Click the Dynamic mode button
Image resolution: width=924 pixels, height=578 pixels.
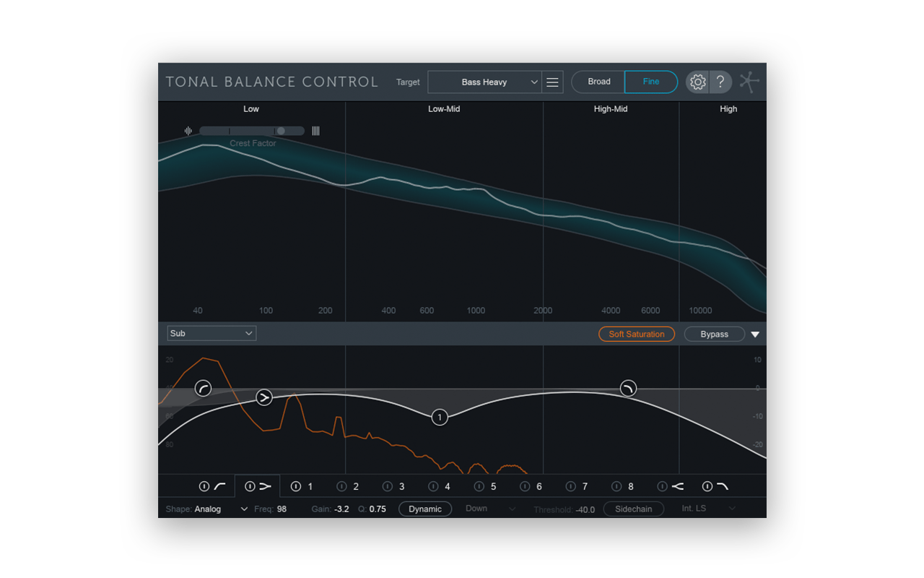coord(425,509)
